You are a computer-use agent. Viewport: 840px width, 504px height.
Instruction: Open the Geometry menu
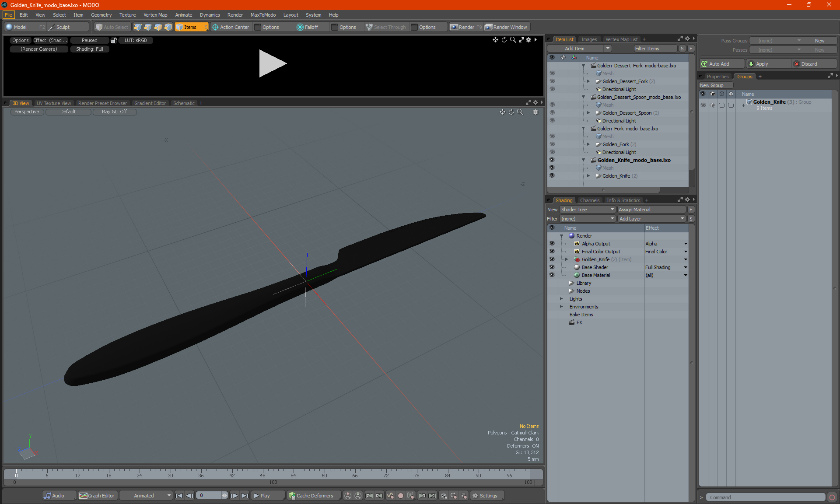(101, 15)
